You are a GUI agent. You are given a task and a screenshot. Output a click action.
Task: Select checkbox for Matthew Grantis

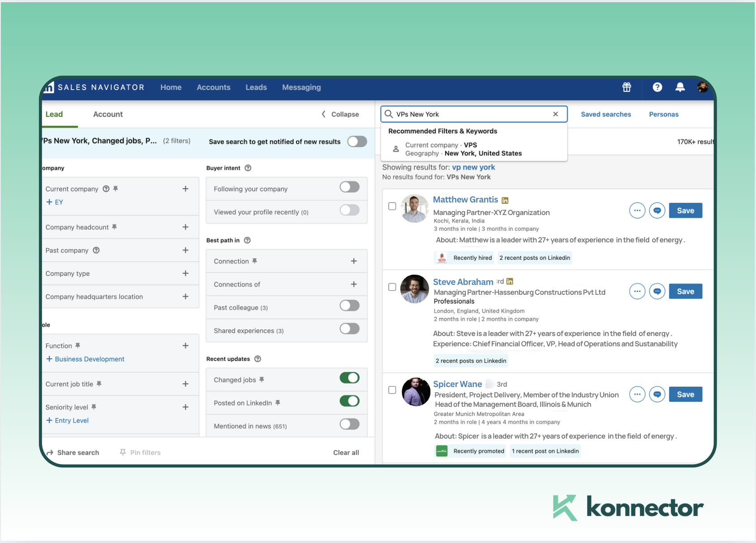(x=392, y=206)
